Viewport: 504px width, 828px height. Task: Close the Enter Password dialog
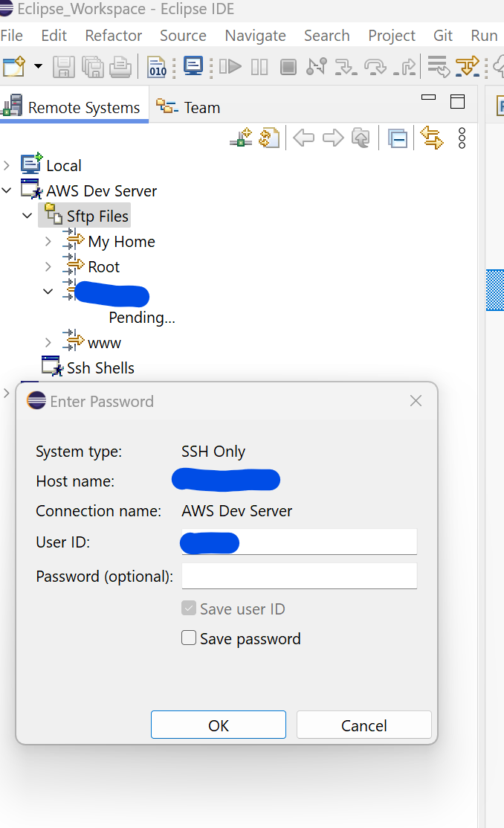(416, 401)
